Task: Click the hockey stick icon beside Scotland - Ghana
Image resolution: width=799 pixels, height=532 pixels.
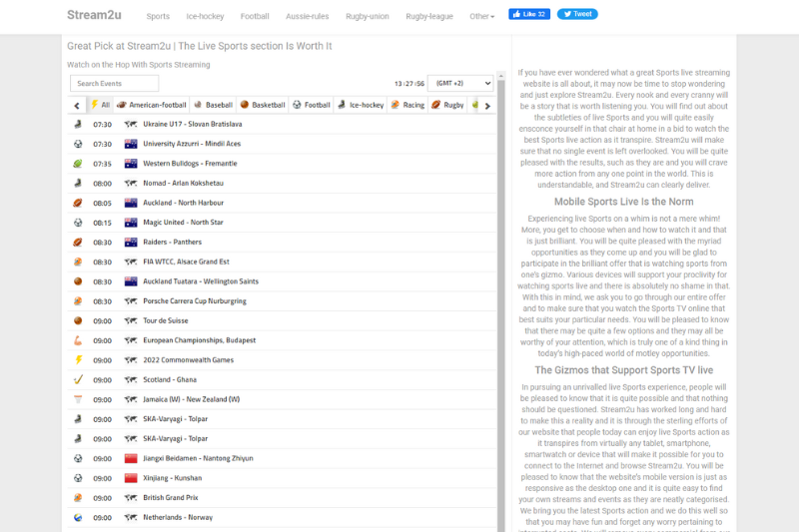Action: (x=78, y=380)
